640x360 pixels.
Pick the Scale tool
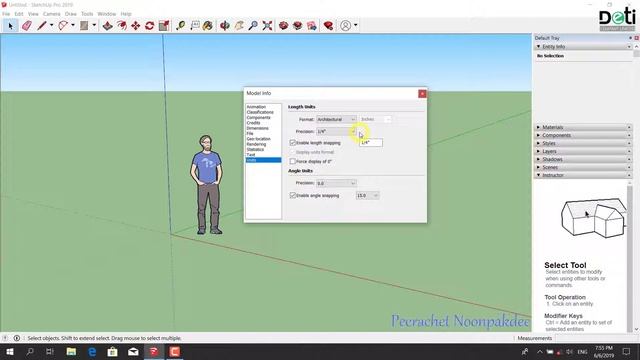164,26
